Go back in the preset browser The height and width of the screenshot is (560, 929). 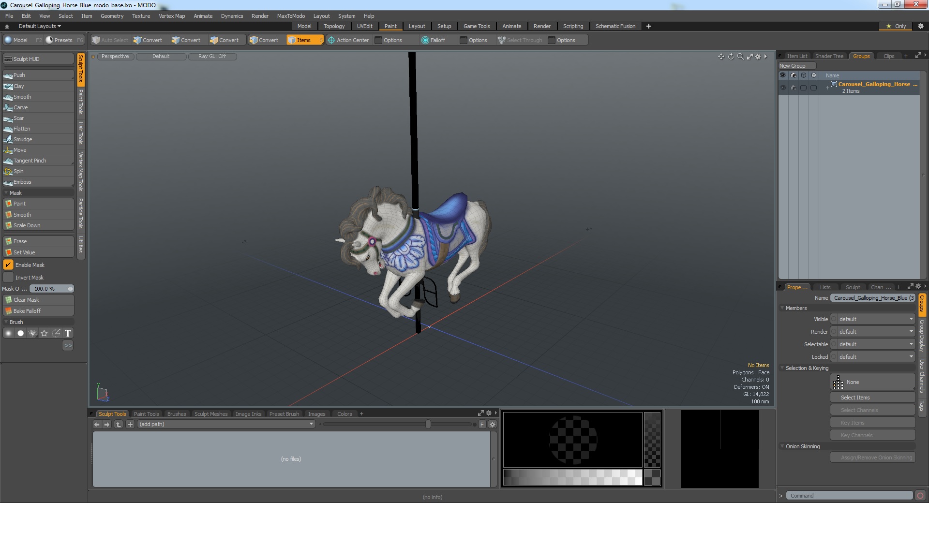[97, 424]
